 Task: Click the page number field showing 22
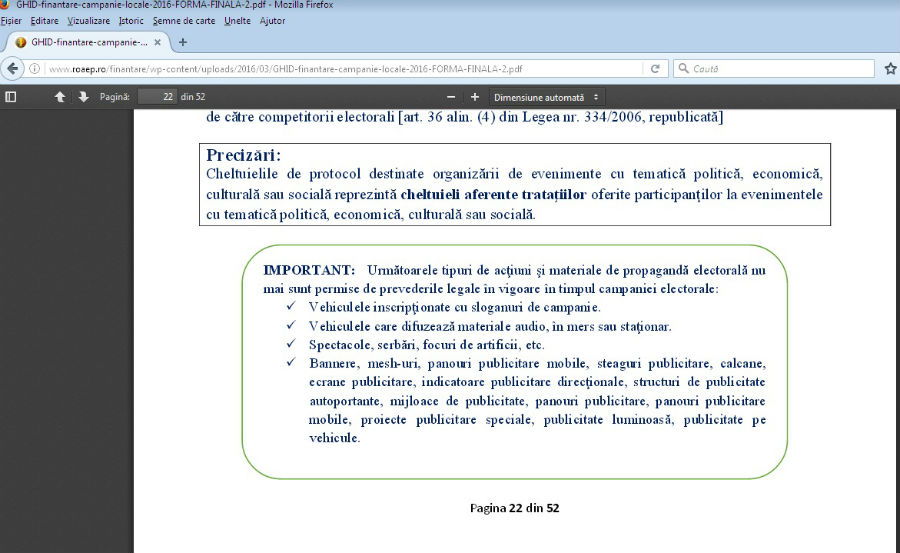[157, 97]
